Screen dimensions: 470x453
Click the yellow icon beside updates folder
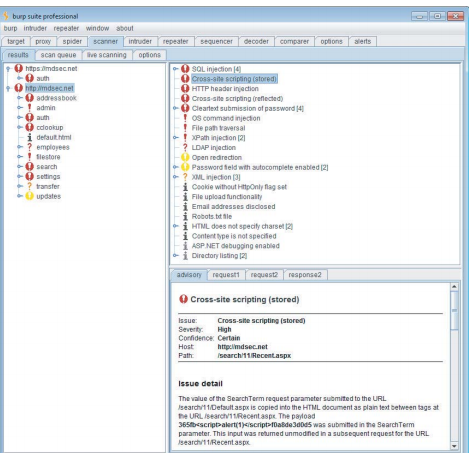(x=30, y=196)
